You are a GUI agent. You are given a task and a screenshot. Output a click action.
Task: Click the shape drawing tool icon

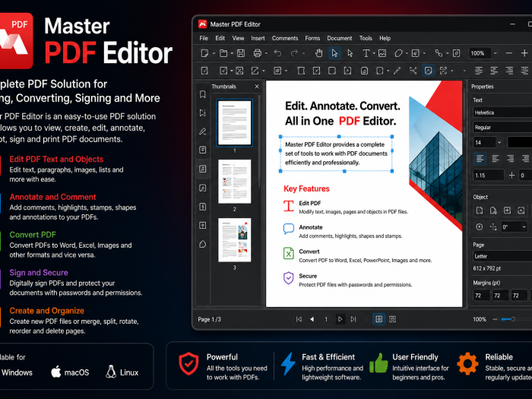[x=398, y=53]
